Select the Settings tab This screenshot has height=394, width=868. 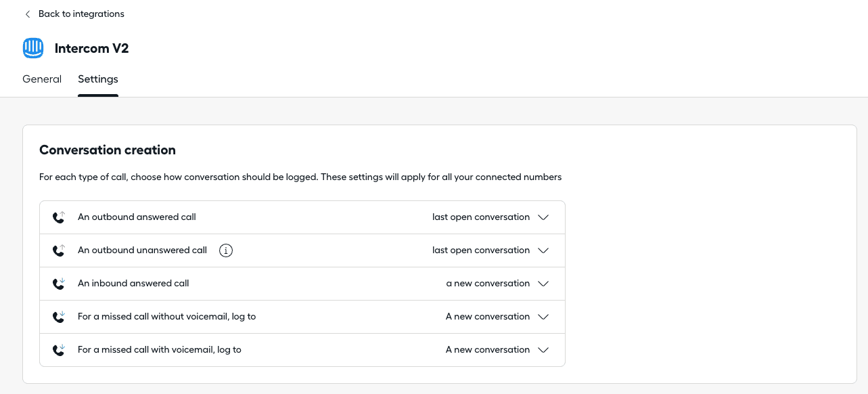[98, 79]
